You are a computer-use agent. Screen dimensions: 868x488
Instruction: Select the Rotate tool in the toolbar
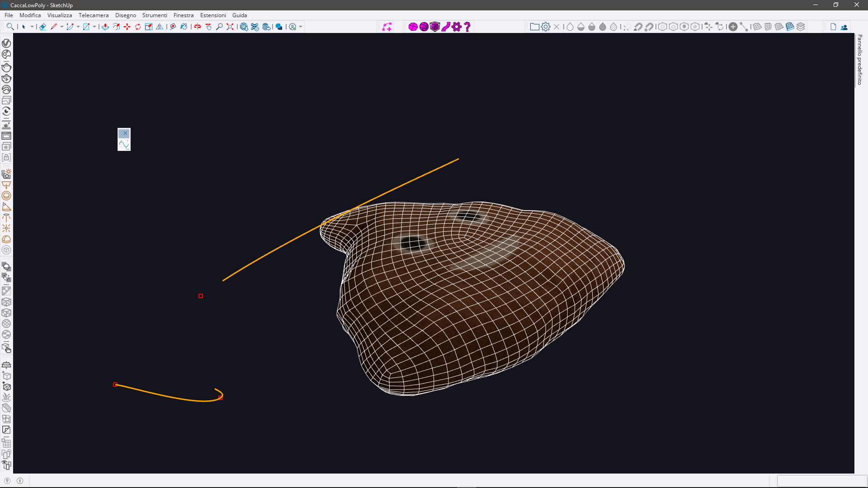(x=138, y=27)
